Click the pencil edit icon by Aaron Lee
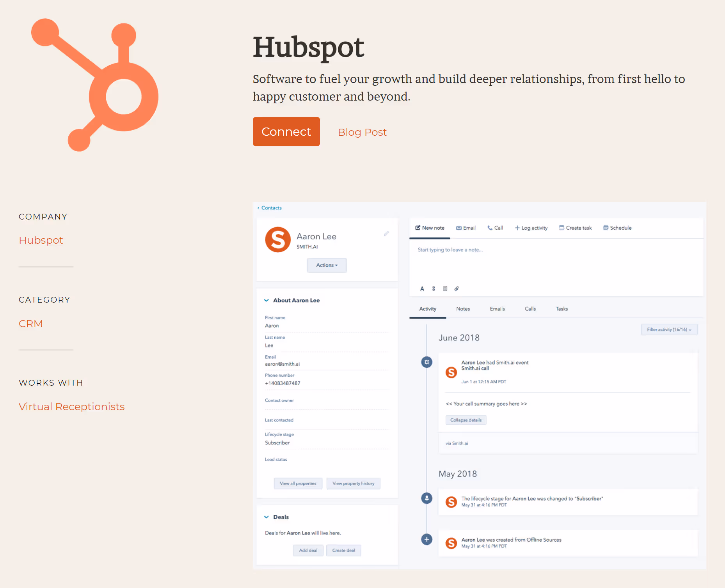725x588 pixels. [386, 234]
